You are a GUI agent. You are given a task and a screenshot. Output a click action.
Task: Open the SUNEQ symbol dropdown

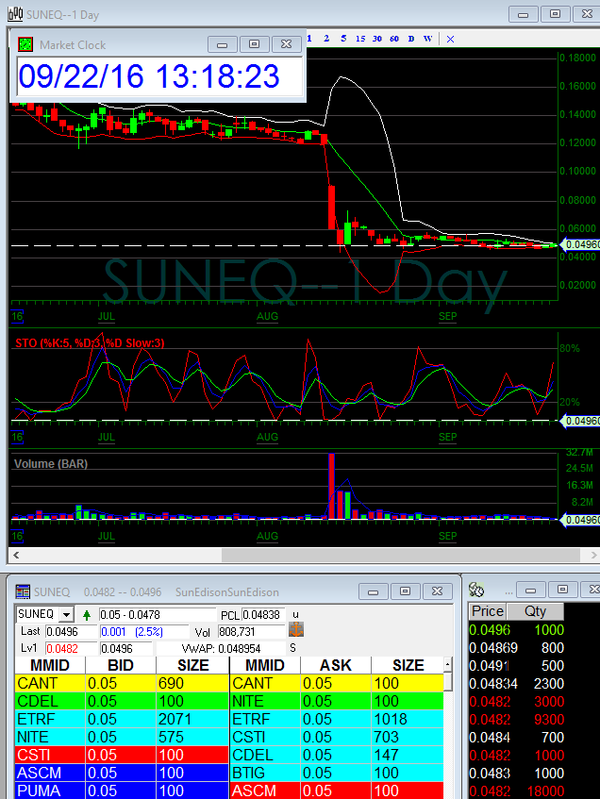[x=66, y=615]
